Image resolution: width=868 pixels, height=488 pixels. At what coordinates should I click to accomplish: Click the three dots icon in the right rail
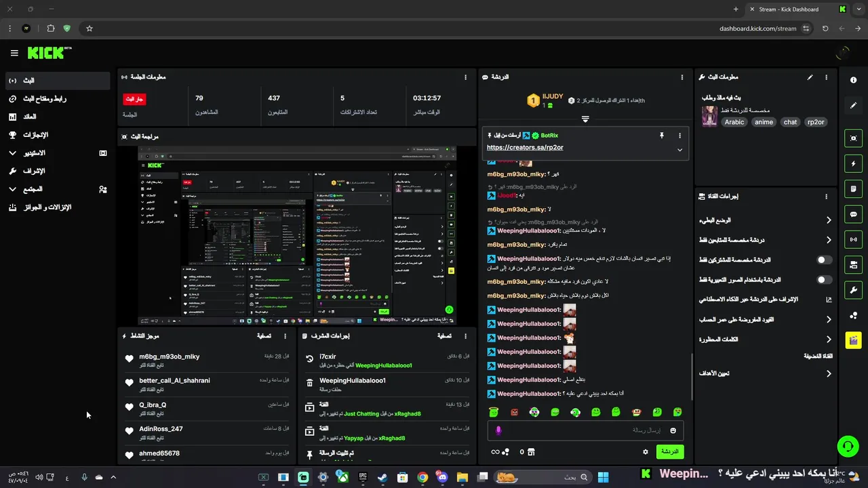(853, 315)
